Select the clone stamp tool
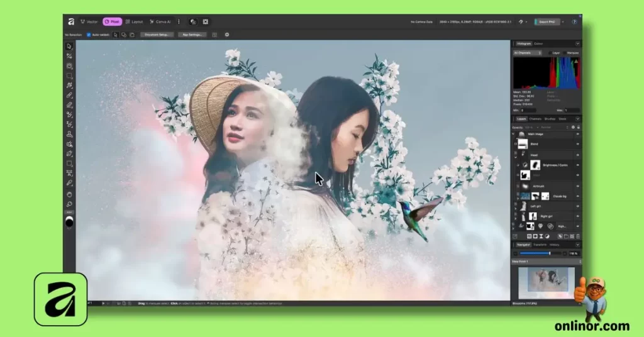The width and height of the screenshot is (644, 337). click(69, 134)
